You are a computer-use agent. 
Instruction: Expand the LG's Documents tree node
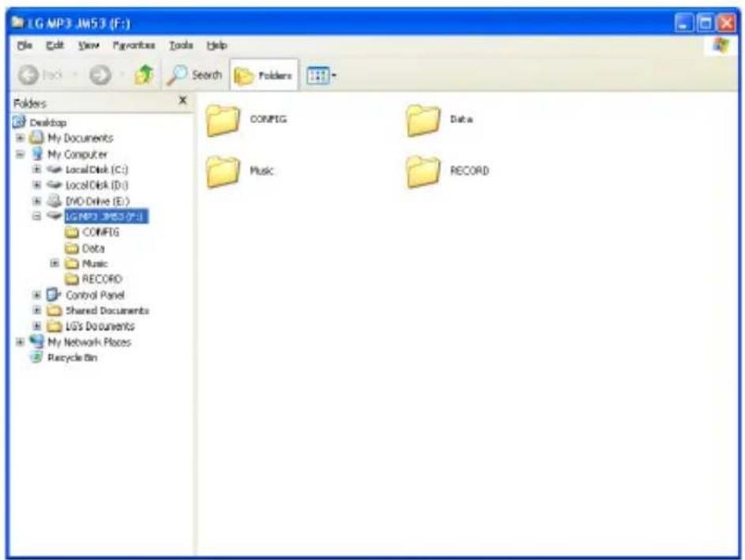(x=36, y=326)
